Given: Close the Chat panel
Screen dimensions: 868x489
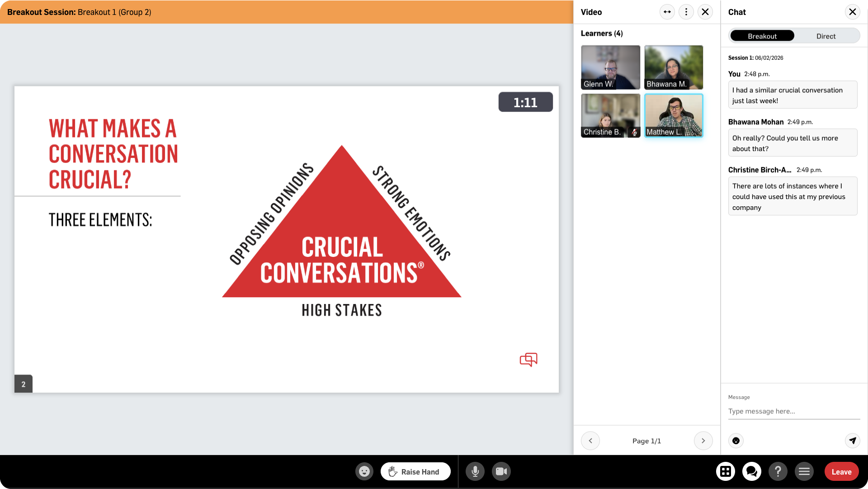Looking at the screenshot, I should point(853,12).
